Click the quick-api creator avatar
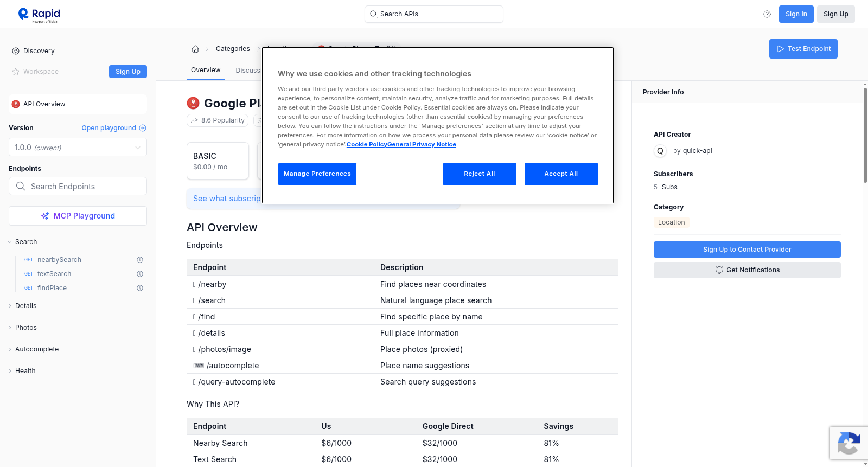The height and width of the screenshot is (467, 868). point(660,151)
